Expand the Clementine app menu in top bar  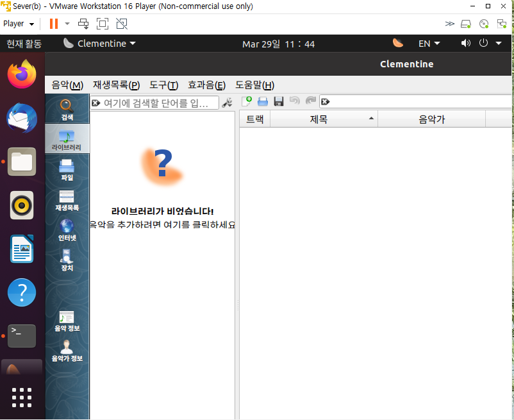(x=99, y=43)
